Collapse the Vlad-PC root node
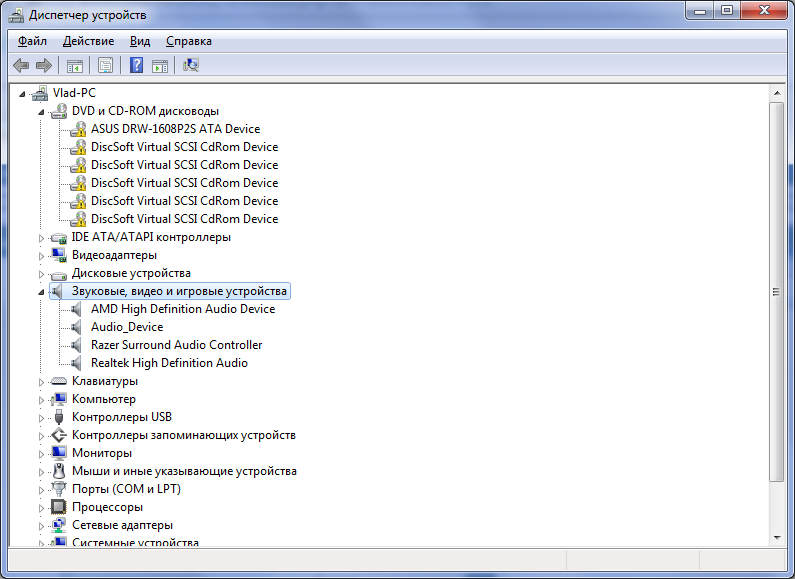Image resolution: width=795 pixels, height=579 pixels. 22,94
